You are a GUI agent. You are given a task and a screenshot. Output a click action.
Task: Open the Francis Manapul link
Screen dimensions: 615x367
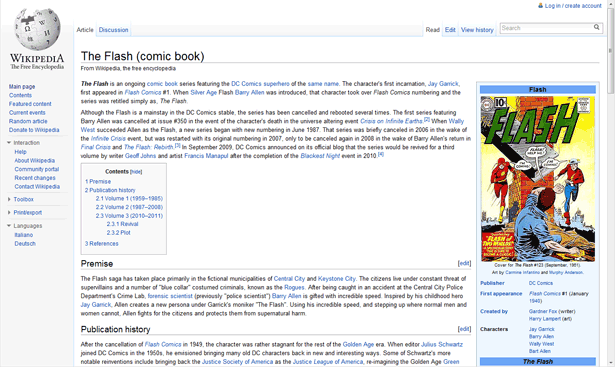[x=206, y=156]
